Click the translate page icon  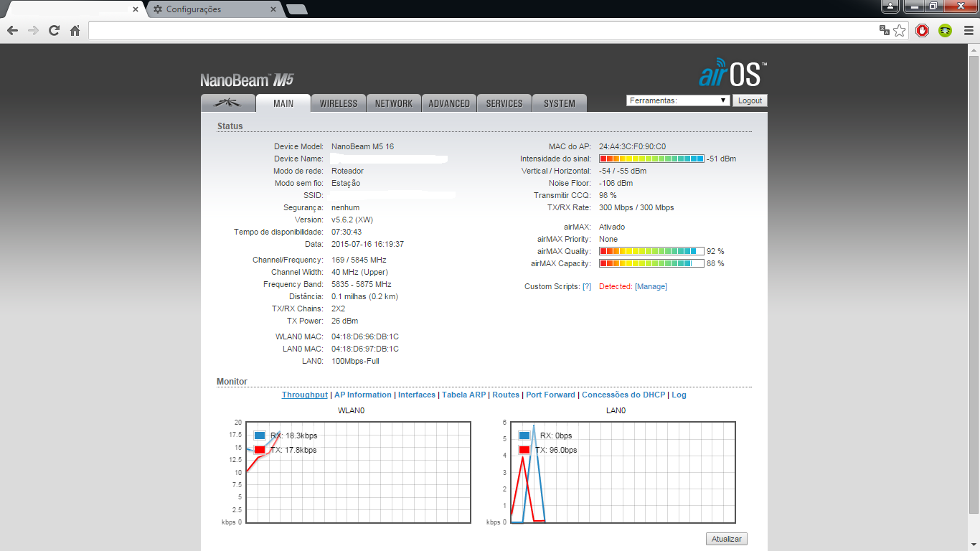(x=885, y=30)
